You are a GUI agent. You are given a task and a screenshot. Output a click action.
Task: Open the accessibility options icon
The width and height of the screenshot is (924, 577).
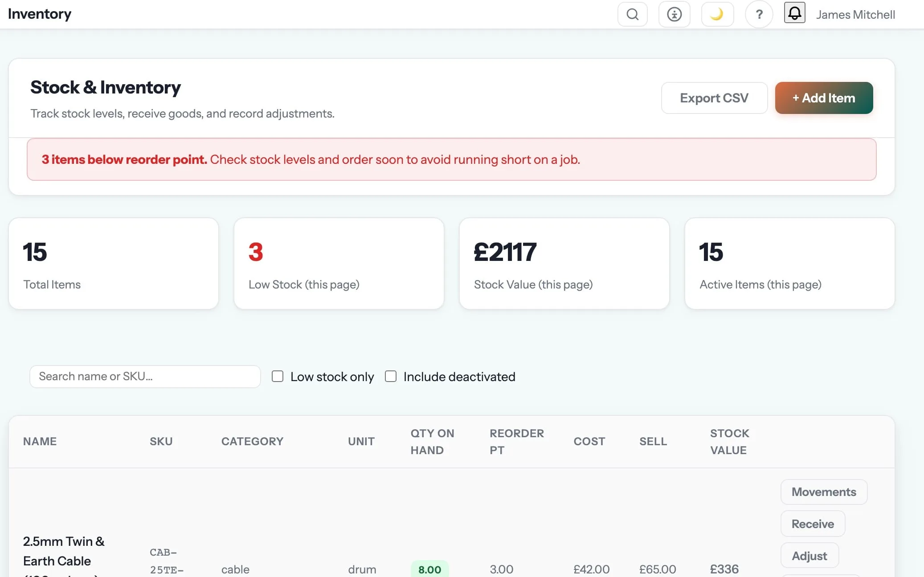coord(674,14)
